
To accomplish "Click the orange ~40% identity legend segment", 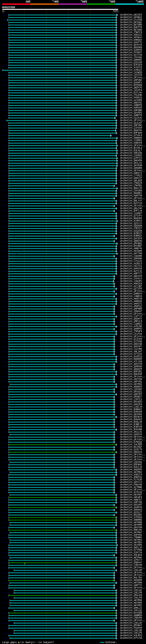I will [45, 4].
